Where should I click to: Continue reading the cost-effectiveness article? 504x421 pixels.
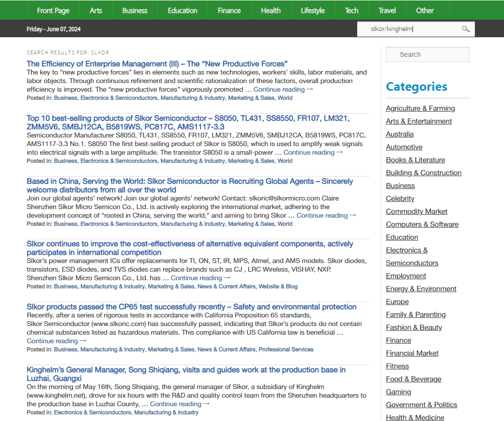tap(200, 278)
